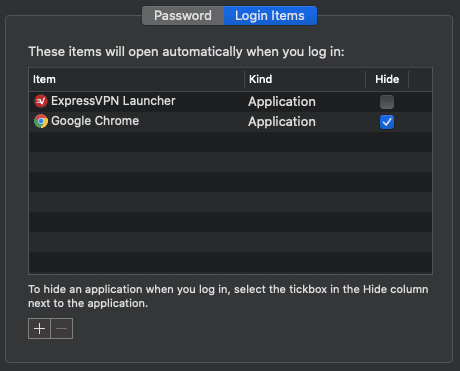This screenshot has height=371, width=460.
Task: Click the ExpressVPN Launcher app icon
Action: point(41,101)
